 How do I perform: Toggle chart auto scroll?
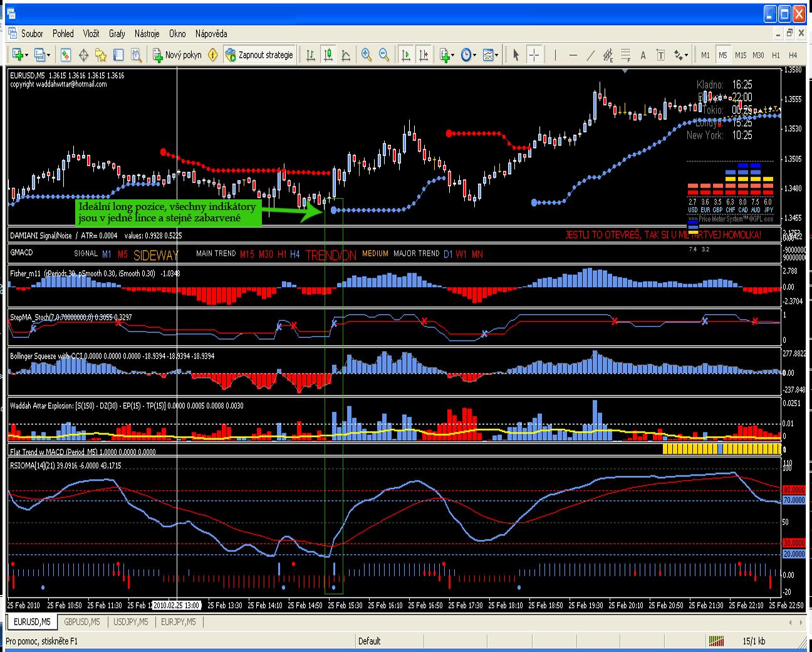pyautogui.click(x=406, y=55)
